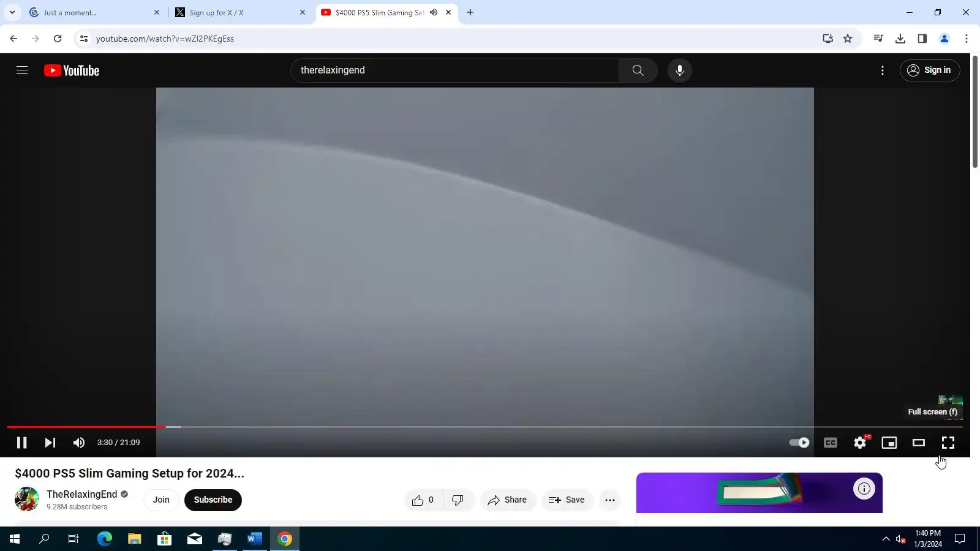The width and height of the screenshot is (980, 551).
Task: Save video to playlist
Action: tap(567, 500)
